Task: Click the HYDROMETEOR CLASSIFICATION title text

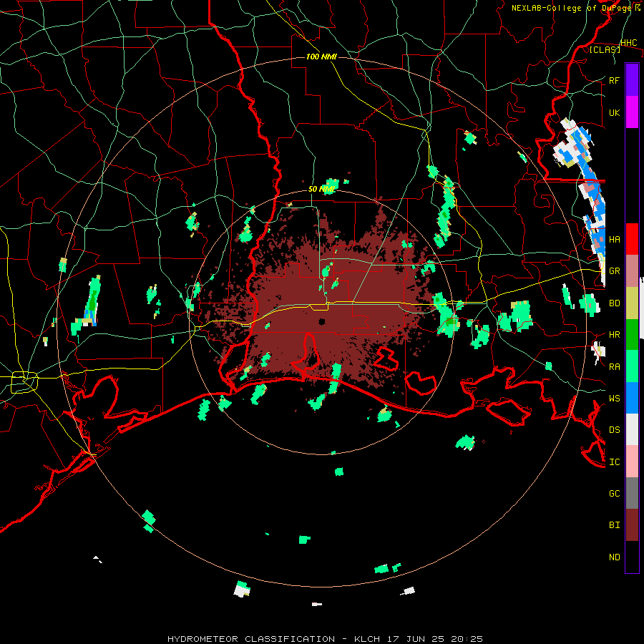Action: pos(251,639)
